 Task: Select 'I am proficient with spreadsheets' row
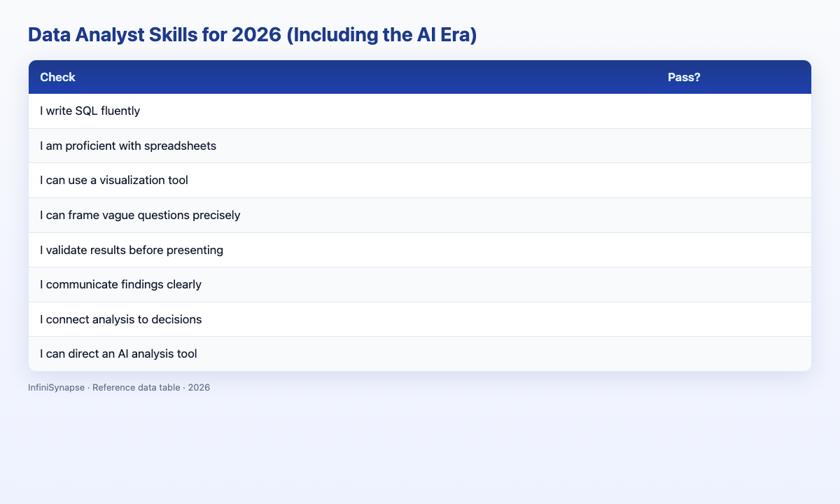420,146
